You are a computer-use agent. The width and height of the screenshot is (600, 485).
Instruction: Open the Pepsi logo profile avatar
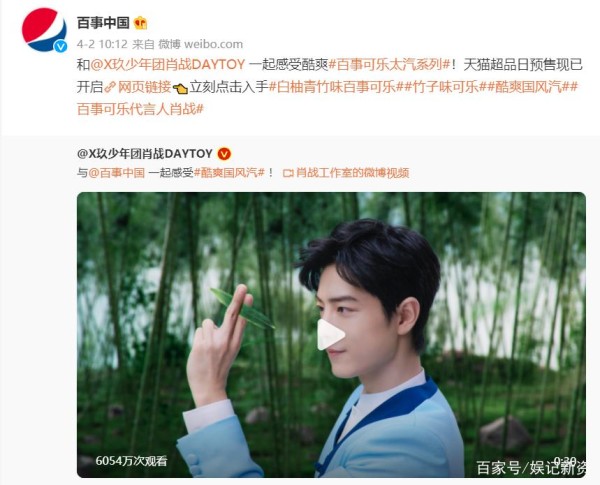pyautogui.click(x=44, y=30)
